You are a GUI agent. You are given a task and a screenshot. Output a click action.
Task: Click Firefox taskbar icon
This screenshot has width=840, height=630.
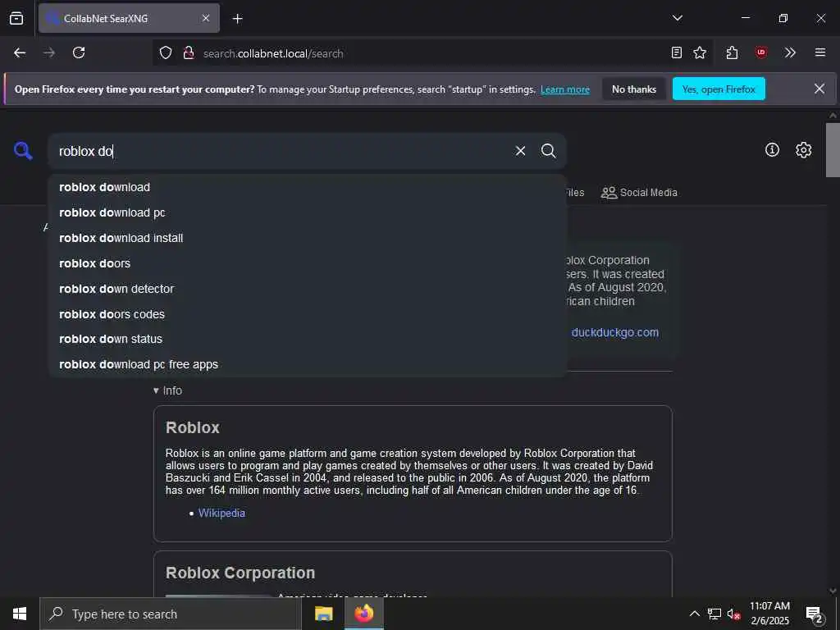click(x=363, y=614)
